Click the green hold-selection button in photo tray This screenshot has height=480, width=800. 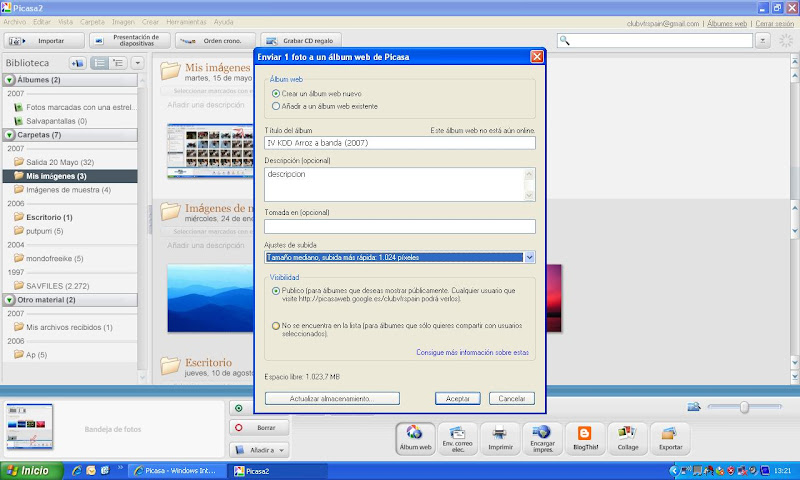[238, 408]
